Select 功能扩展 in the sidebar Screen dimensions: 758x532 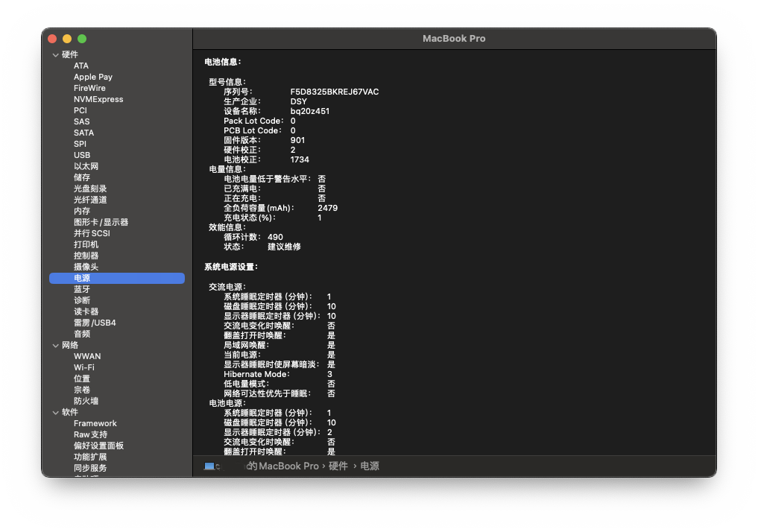90,457
